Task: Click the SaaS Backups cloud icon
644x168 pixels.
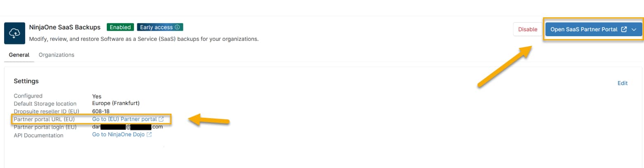Action: [x=14, y=33]
